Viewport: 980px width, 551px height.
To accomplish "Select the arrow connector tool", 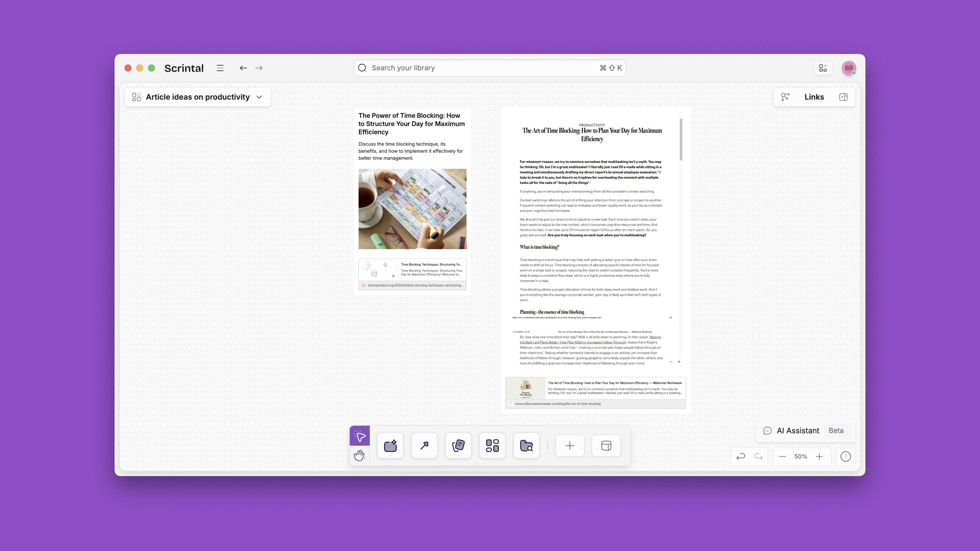I will click(424, 446).
